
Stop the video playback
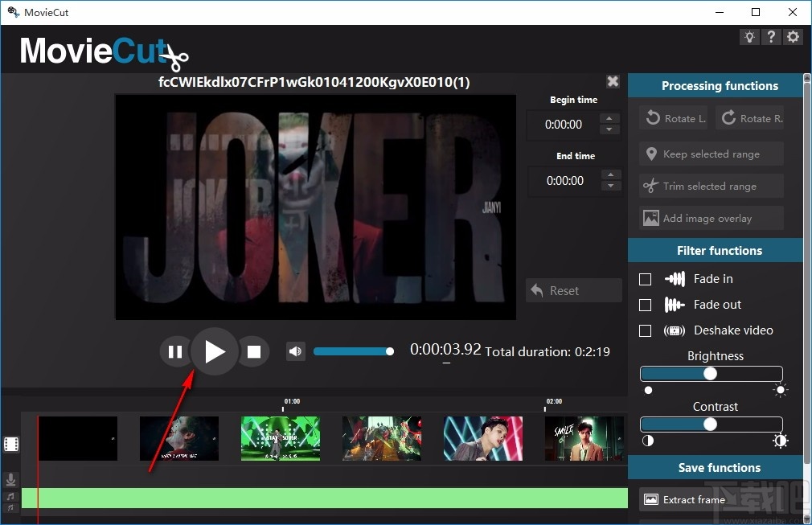point(254,352)
